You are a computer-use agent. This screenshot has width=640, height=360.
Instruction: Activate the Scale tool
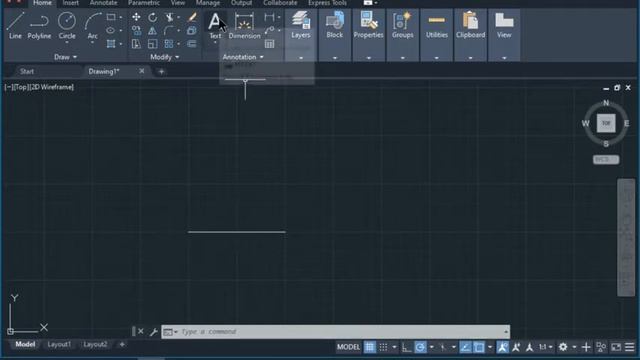[x=152, y=44]
